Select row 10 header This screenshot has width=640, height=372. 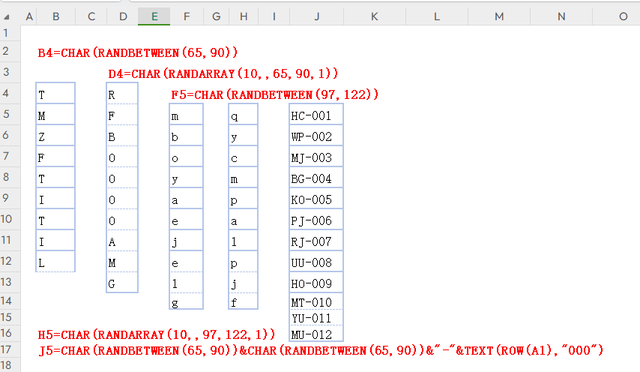pyautogui.click(x=6, y=219)
